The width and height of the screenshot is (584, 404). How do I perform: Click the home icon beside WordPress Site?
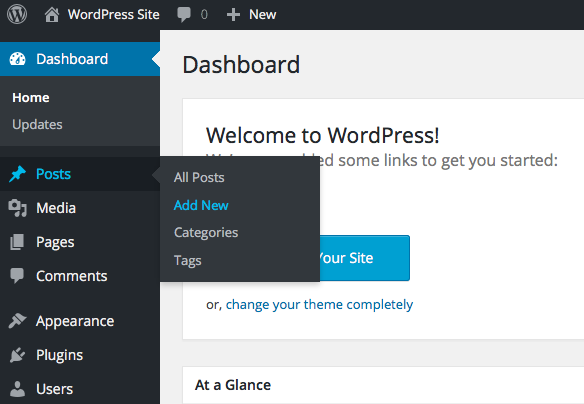click(x=52, y=15)
